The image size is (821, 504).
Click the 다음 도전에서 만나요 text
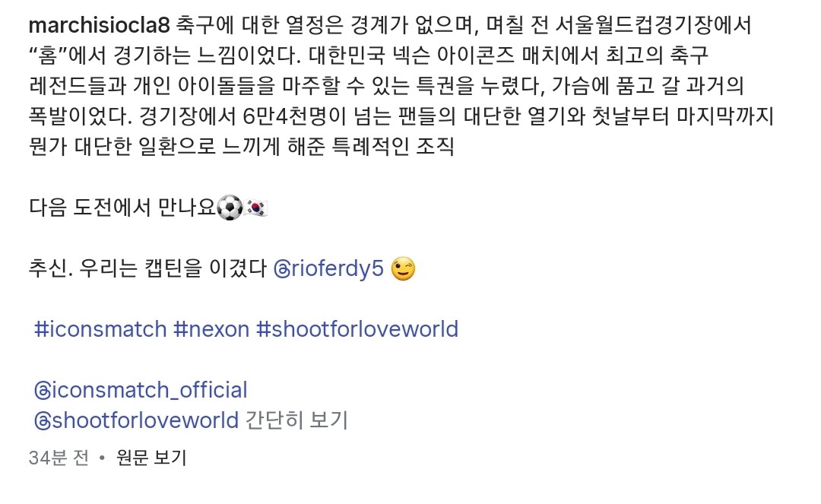coord(122,208)
